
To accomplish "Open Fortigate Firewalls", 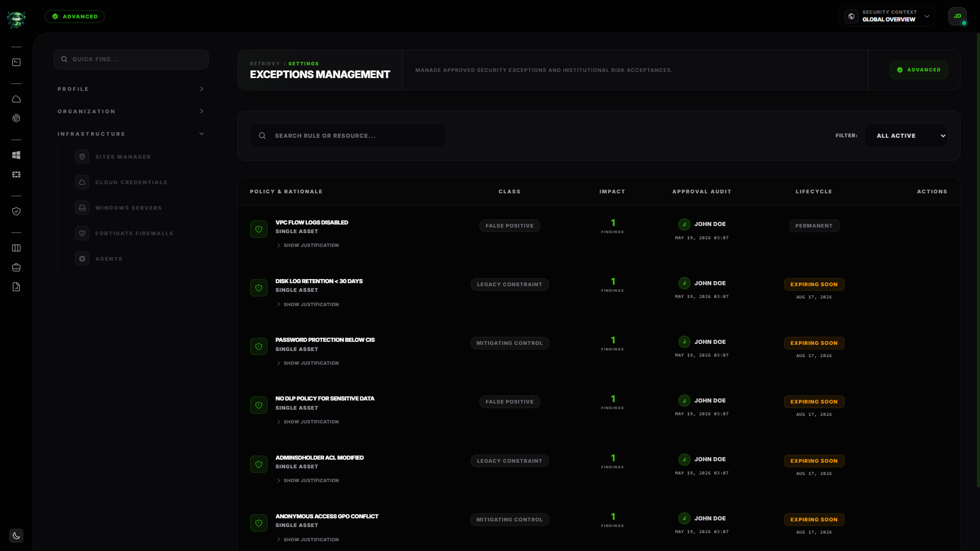I will coord(134,233).
